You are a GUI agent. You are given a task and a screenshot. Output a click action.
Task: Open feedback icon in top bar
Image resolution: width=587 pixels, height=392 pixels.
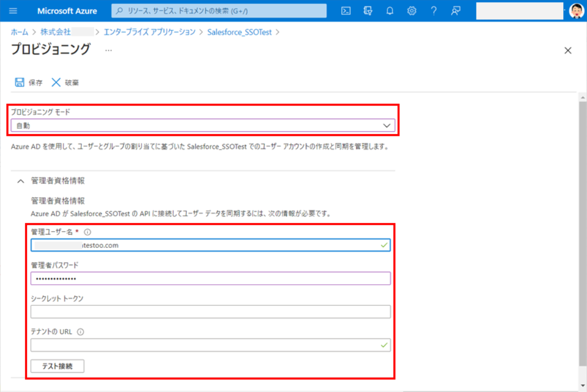pyautogui.click(x=455, y=11)
